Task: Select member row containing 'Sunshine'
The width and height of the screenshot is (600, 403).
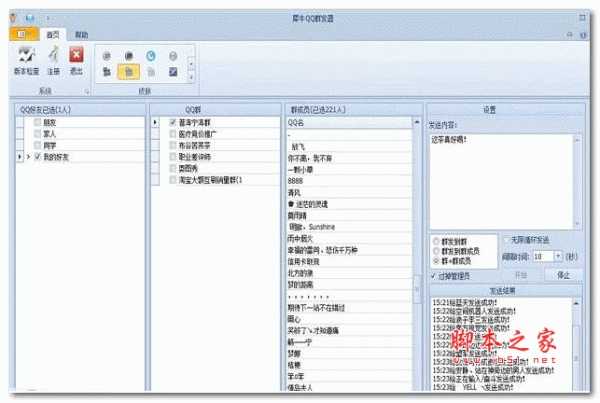Action: (x=349, y=227)
